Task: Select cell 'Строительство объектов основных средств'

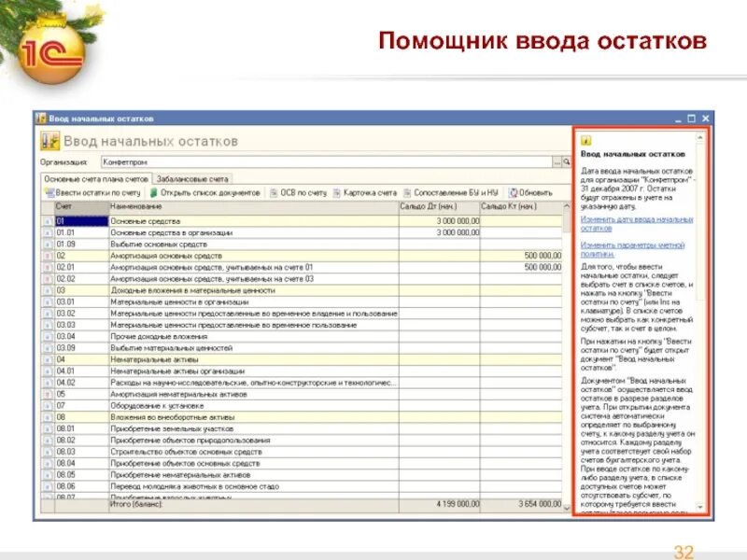Action: click(253, 452)
